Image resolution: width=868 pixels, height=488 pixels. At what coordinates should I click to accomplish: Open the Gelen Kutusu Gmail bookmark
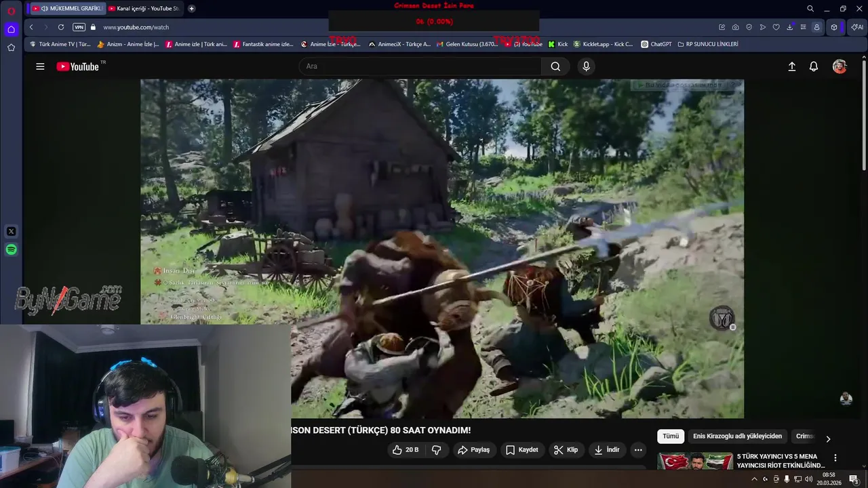click(x=467, y=44)
